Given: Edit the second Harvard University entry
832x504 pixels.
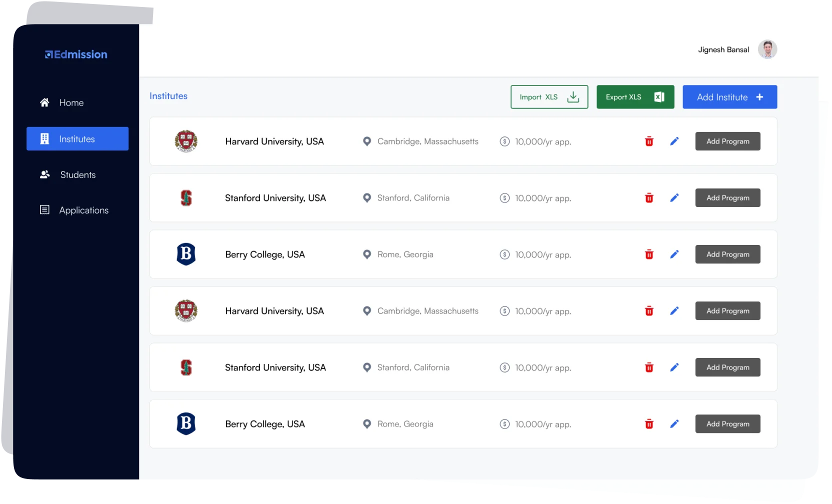Looking at the screenshot, I should [674, 311].
